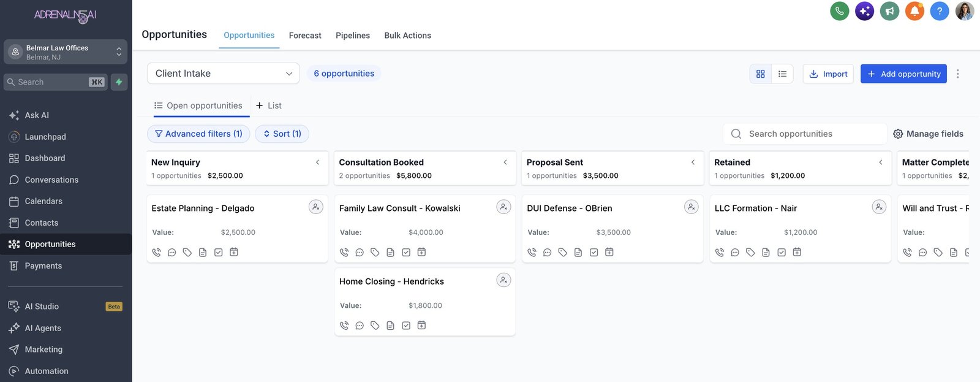Switch to the Bulk Actions tab
Image resolution: width=980 pixels, height=382 pixels.
[408, 36]
